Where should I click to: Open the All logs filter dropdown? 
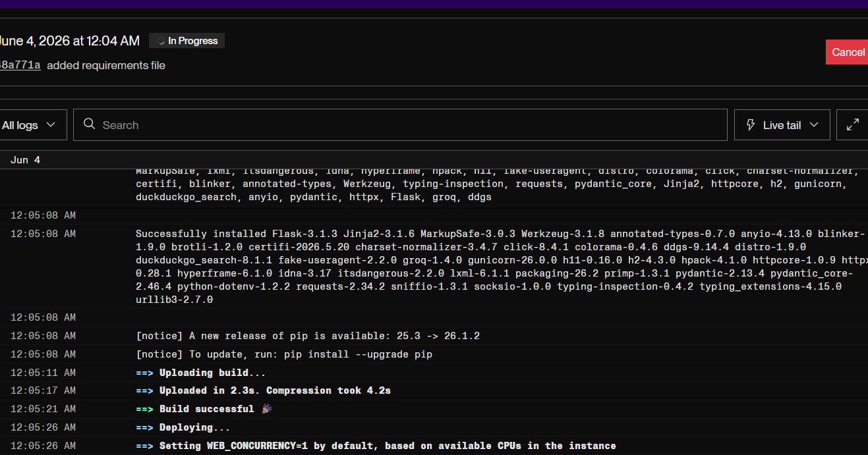coord(33,125)
